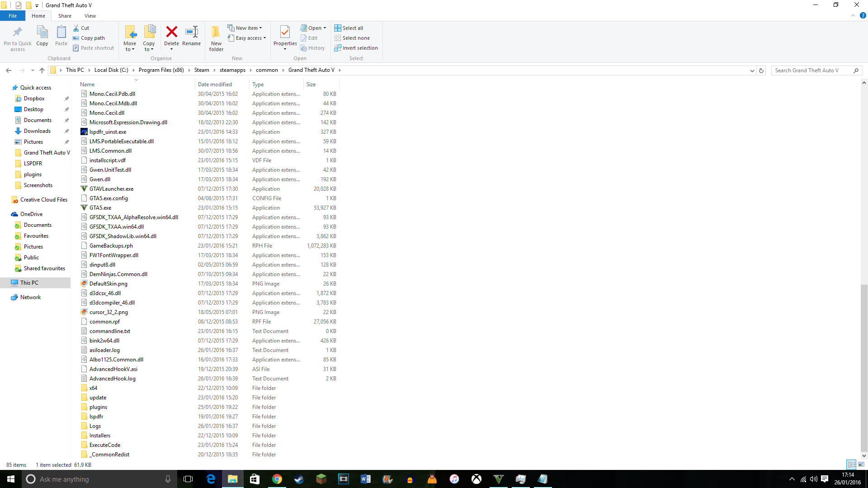The width and height of the screenshot is (868, 488).
Task: Refresh the folder with address bar icon
Action: (761, 70)
